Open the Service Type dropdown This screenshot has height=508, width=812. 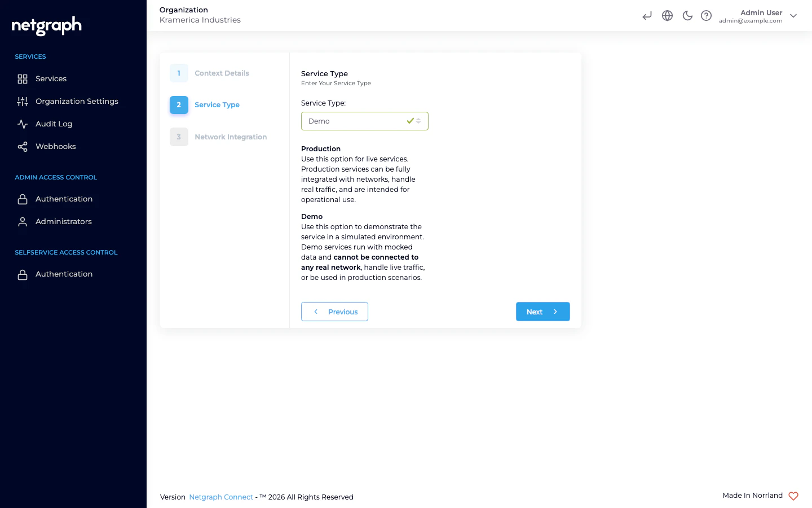(x=364, y=121)
